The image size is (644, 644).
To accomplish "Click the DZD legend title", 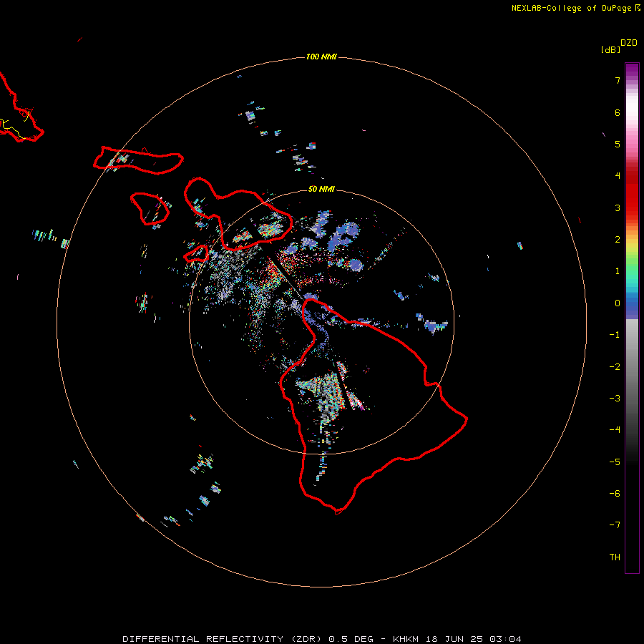I will click(x=629, y=43).
